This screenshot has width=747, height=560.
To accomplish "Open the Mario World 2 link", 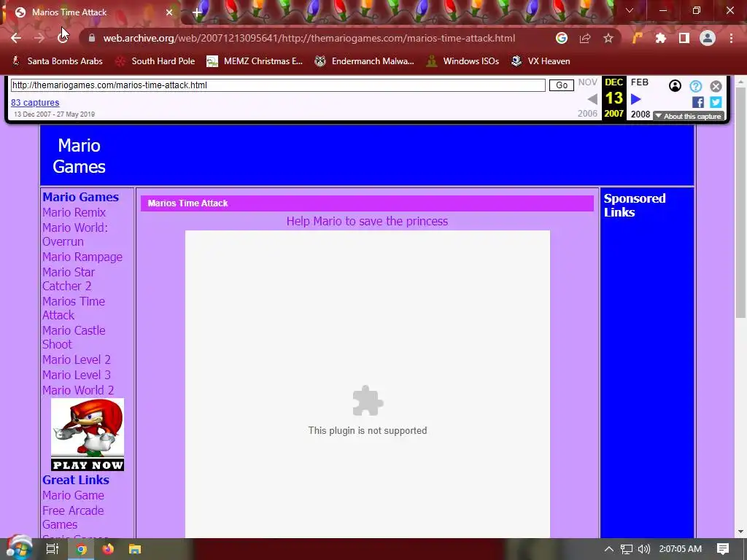I will [78, 390].
